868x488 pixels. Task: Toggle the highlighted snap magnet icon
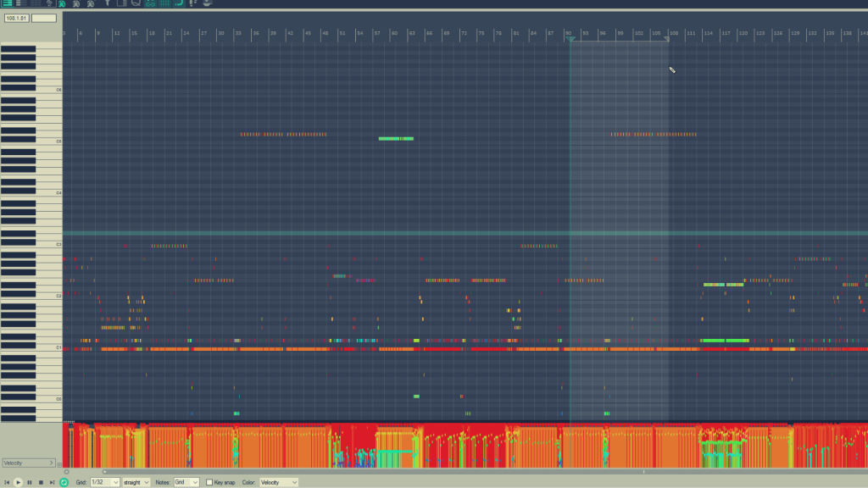click(x=151, y=3)
